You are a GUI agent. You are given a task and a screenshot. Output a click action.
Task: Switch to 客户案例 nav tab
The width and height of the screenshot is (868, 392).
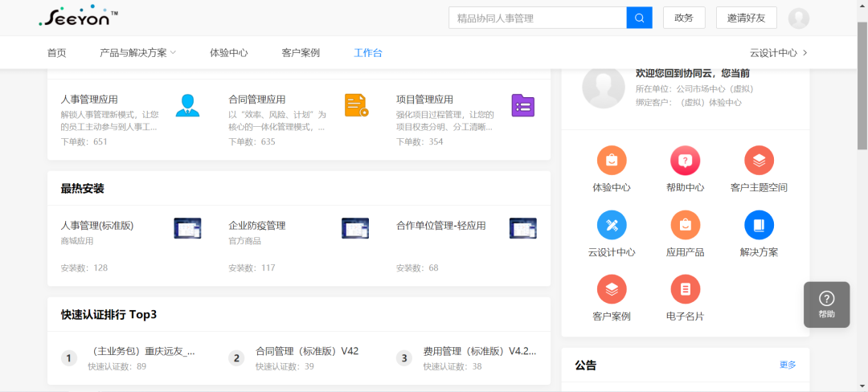tap(301, 53)
